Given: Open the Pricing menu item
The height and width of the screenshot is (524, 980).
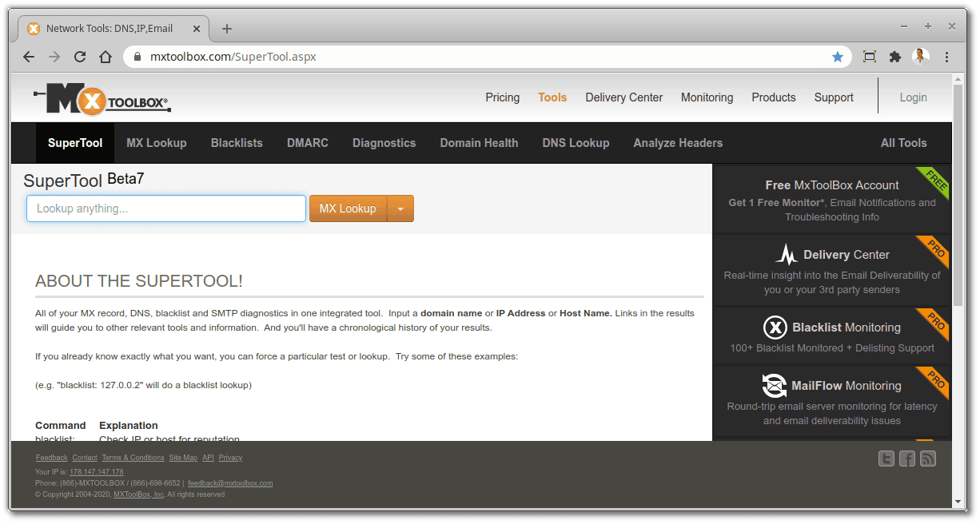Looking at the screenshot, I should coord(503,97).
